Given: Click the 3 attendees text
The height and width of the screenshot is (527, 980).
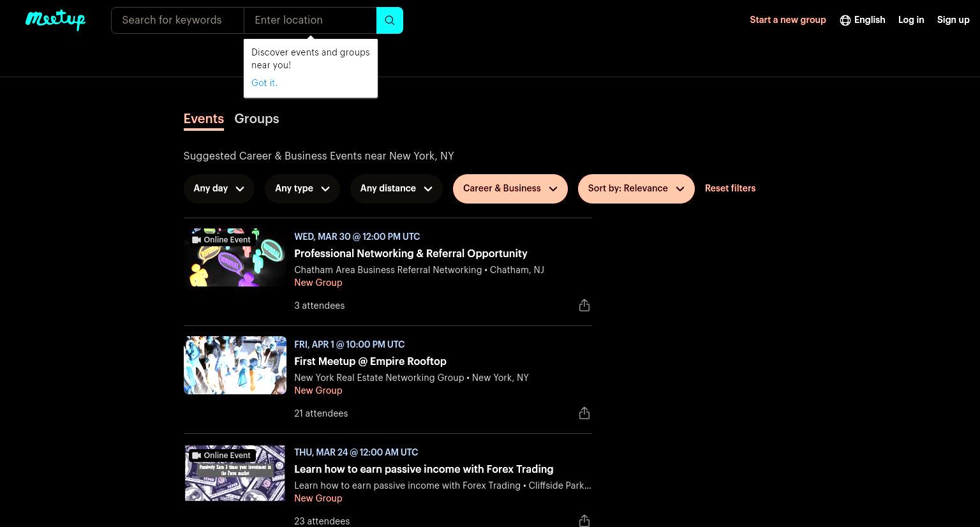Looking at the screenshot, I should click(319, 306).
